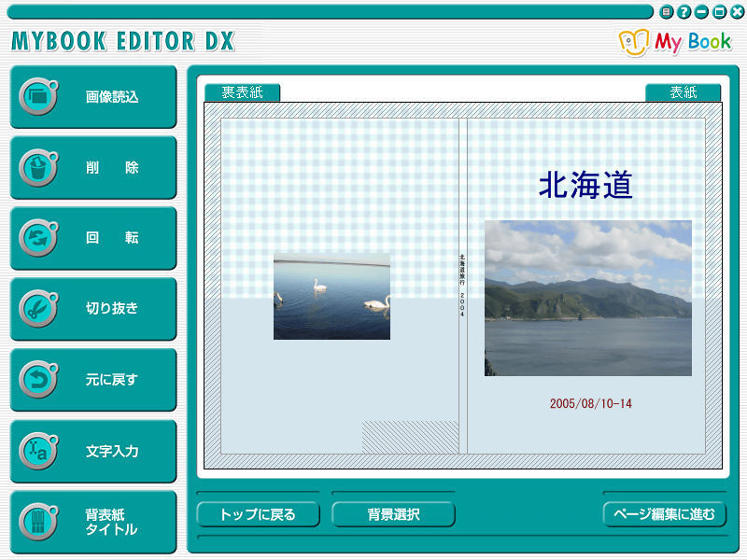Viewport: 747px width, 560px height.
Task: Select the 回転 rotate button
Action: click(93, 238)
